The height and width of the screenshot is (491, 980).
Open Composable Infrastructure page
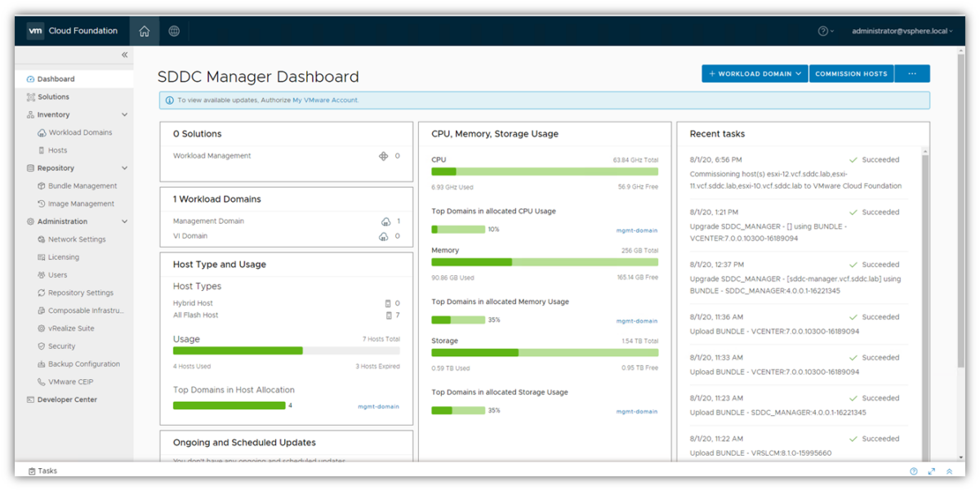(86, 310)
